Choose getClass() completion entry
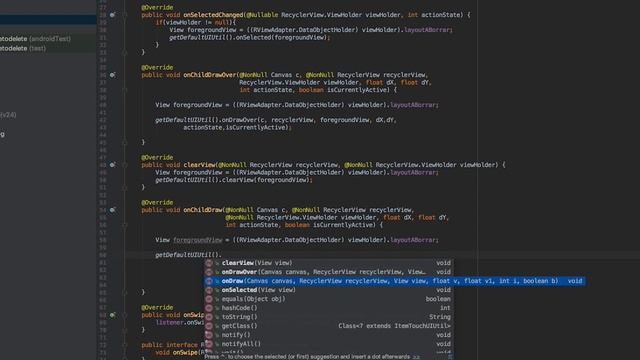The height and width of the screenshot is (360, 640). [x=329, y=326]
